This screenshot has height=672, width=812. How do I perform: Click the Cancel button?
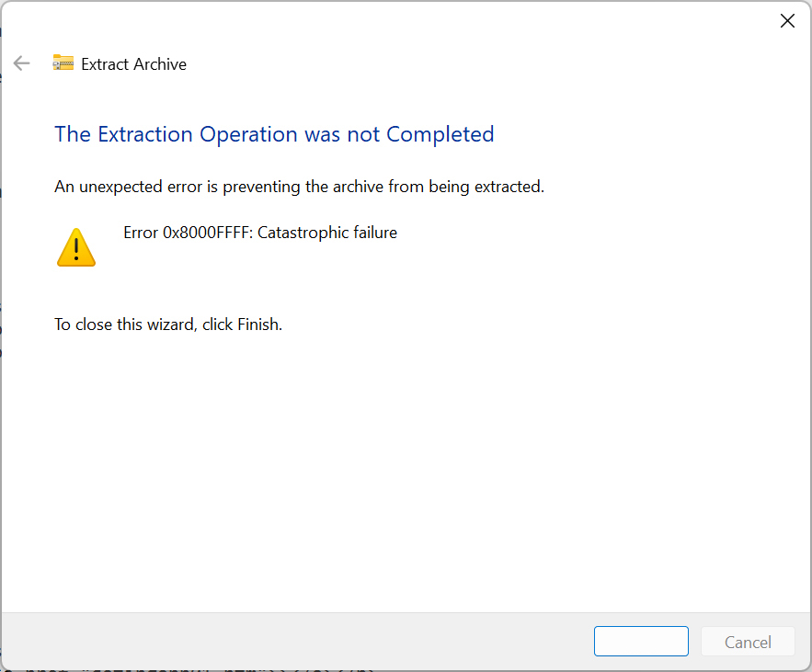pos(748,642)
